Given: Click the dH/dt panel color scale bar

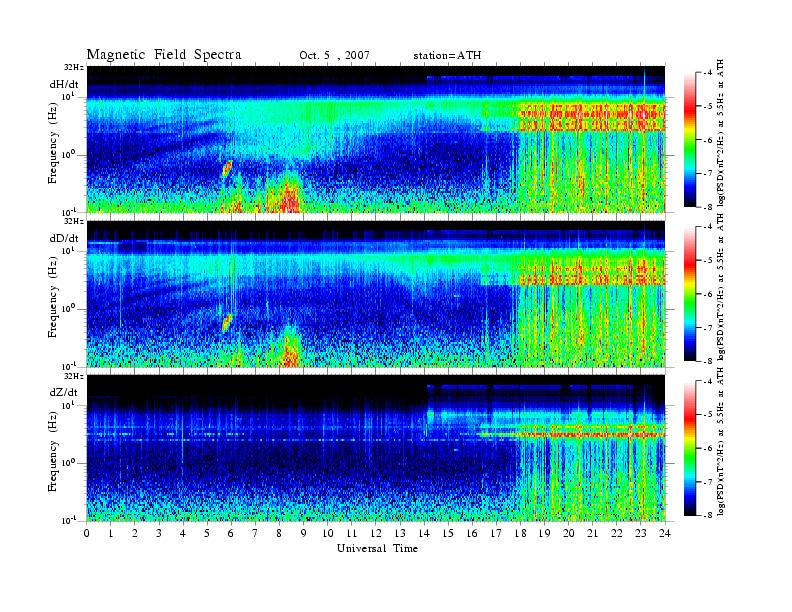Looking at the screenshot, I should [x=690, y=139].
